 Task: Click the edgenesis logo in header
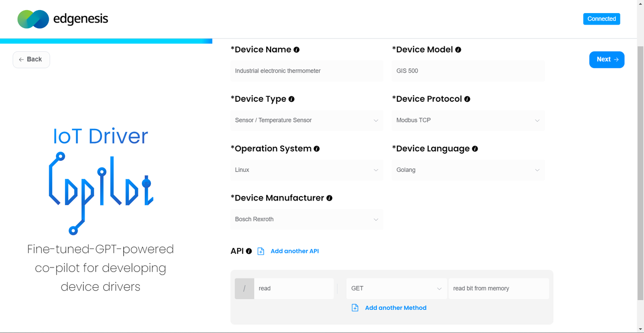tap(63, 19)
